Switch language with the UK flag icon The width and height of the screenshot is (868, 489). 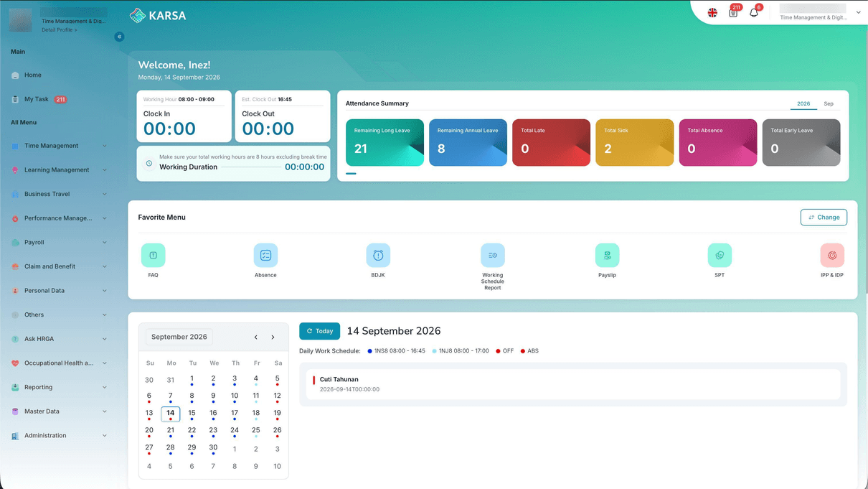point(712,13)
